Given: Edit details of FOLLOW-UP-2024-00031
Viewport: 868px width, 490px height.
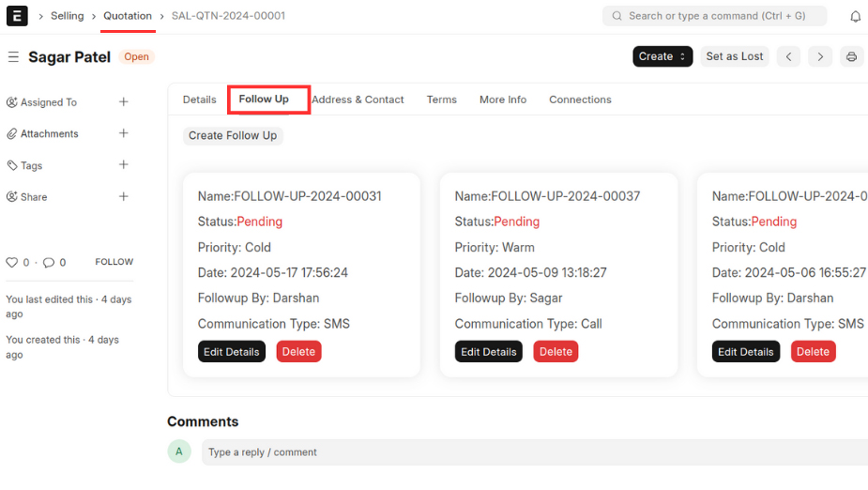Looking at the screenshot, I should pos(232,352).
